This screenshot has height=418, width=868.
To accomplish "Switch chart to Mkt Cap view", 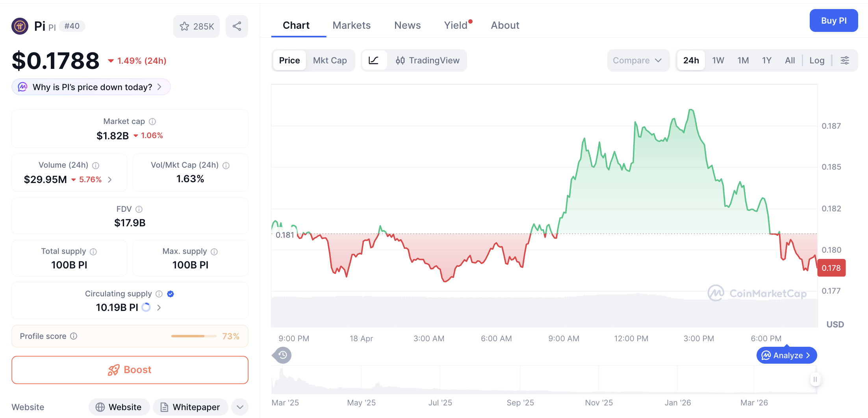I will click(330, 60).
